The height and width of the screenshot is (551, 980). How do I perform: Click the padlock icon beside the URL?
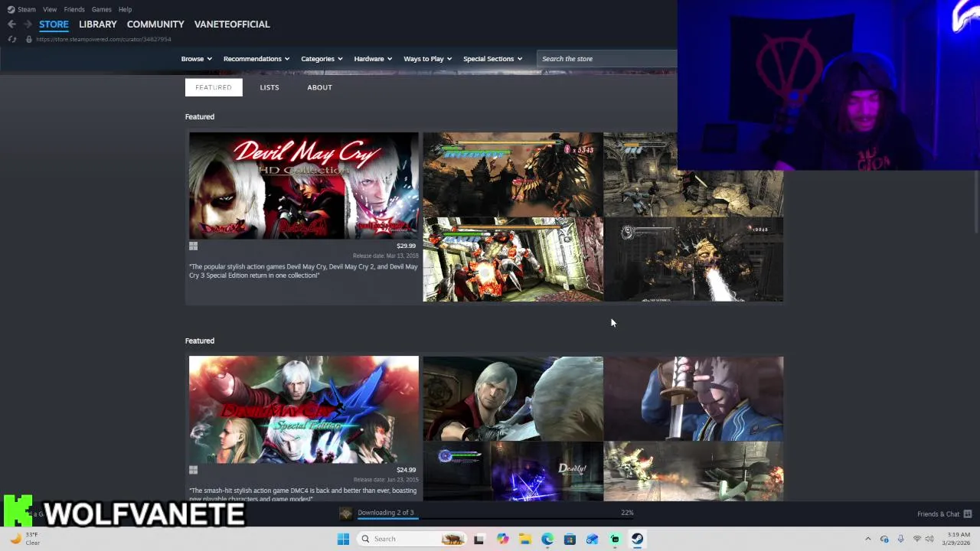coord(28,39)
